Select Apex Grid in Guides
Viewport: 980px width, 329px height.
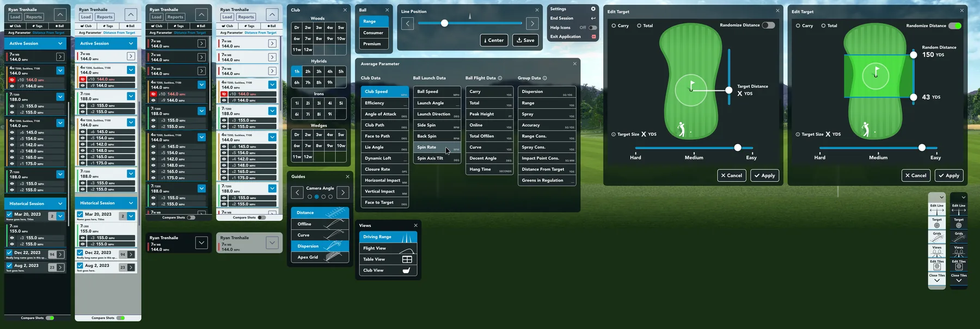[320, 257]
